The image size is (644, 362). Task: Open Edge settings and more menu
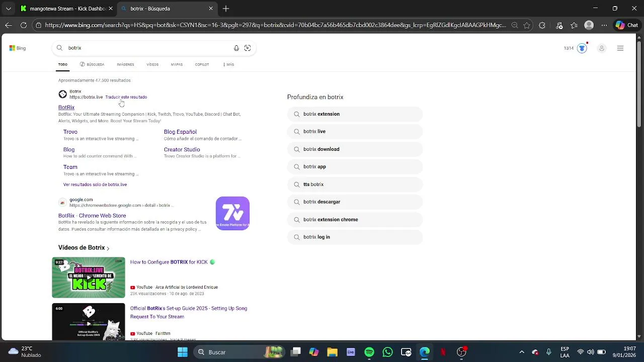(x=604, y=25)
